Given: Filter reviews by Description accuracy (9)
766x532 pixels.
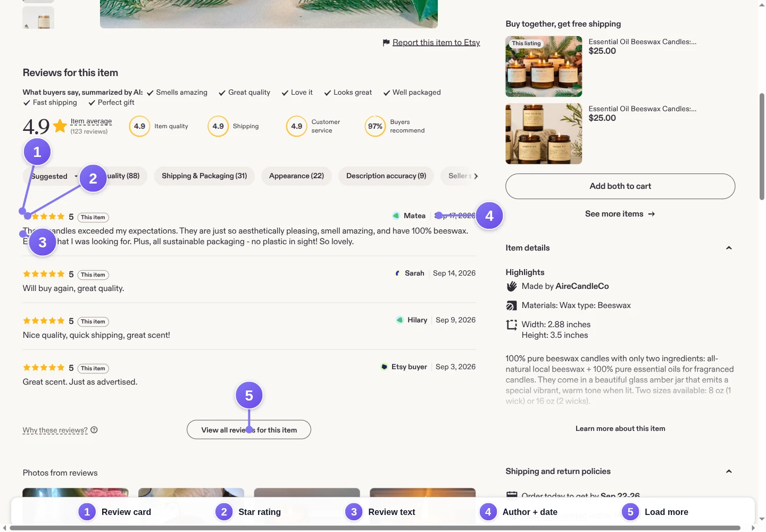Looking at the screenshot, I should point(386,176).
